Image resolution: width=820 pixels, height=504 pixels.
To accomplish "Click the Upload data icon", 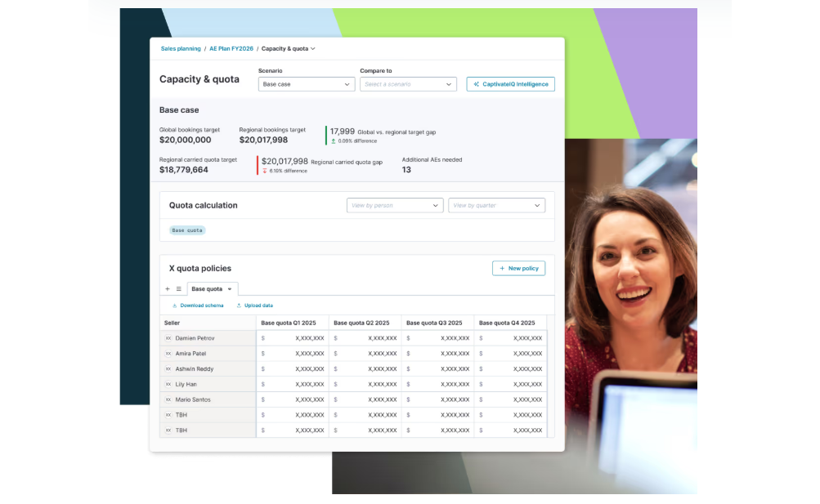I will point(239,306).
